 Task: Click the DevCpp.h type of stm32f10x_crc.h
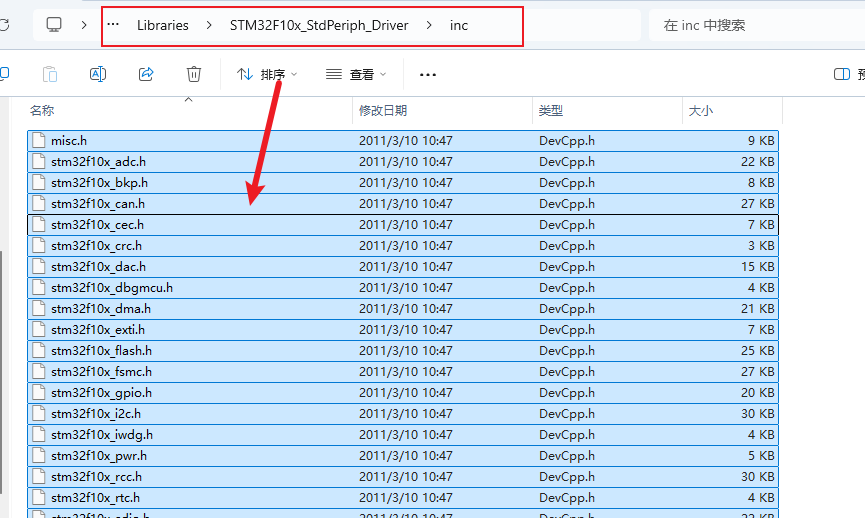567,245
